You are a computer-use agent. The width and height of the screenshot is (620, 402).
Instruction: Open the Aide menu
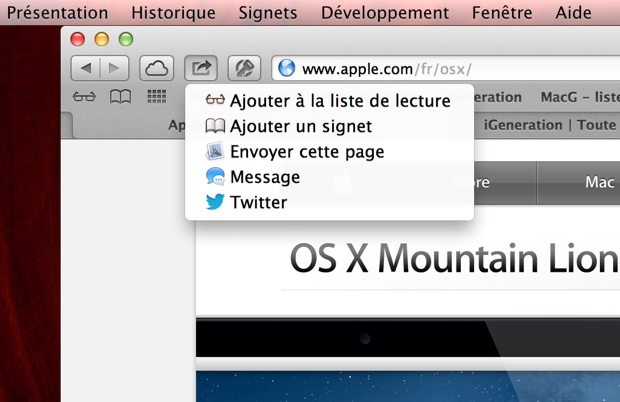[x=573, y=13]
